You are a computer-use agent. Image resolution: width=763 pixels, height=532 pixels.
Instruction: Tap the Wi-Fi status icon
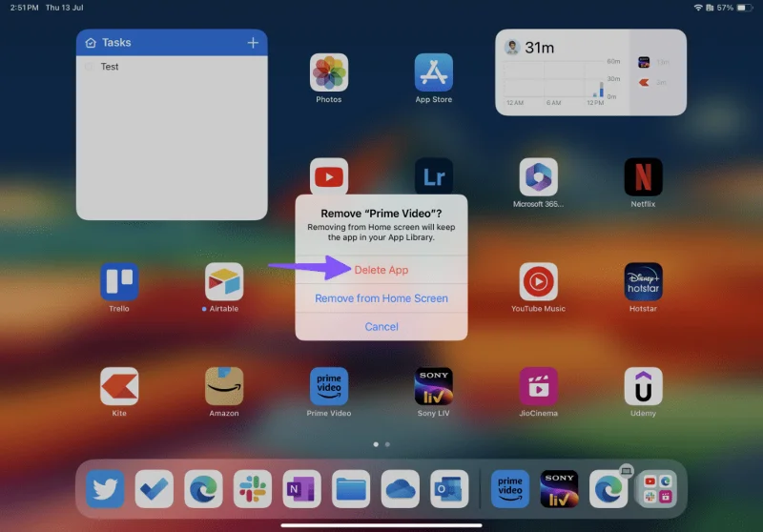698,8
